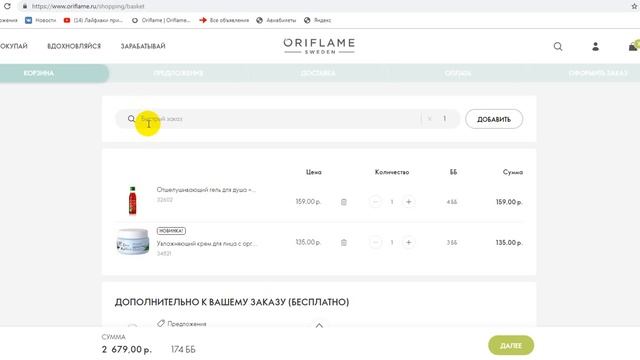Click the total 2 679.00 р. amount
640x360 pixels.
click(127, 349)
